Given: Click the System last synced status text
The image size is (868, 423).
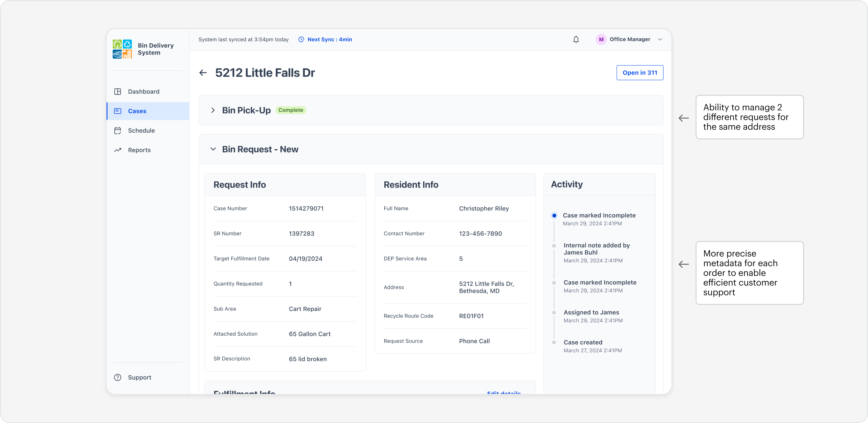Looking at the screenshot, I should [x=244, y=39].
